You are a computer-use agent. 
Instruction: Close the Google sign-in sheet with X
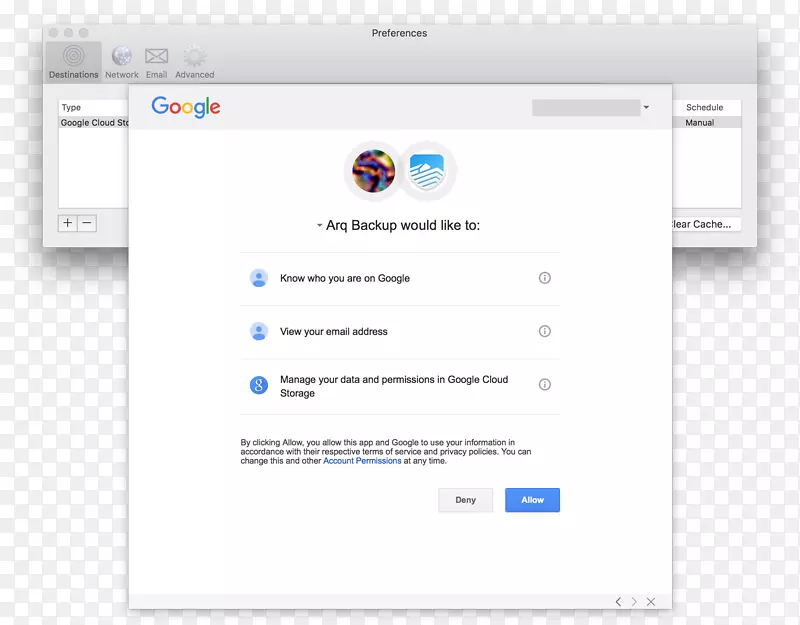[x=651, y=602]
